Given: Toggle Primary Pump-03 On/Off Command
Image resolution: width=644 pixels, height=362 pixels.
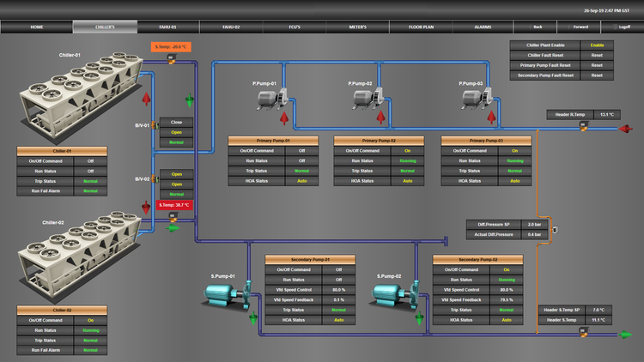Looking at the screenshot, I should pos(514,151).
